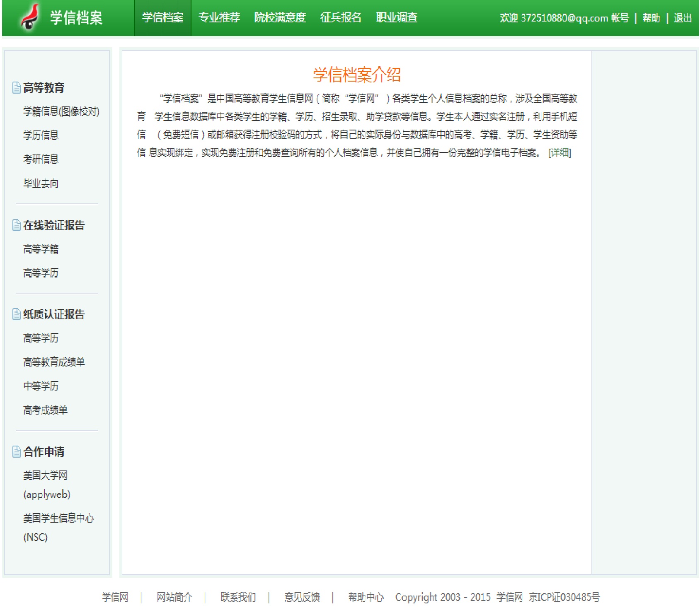Click the [详细] details link

(560, 153)
